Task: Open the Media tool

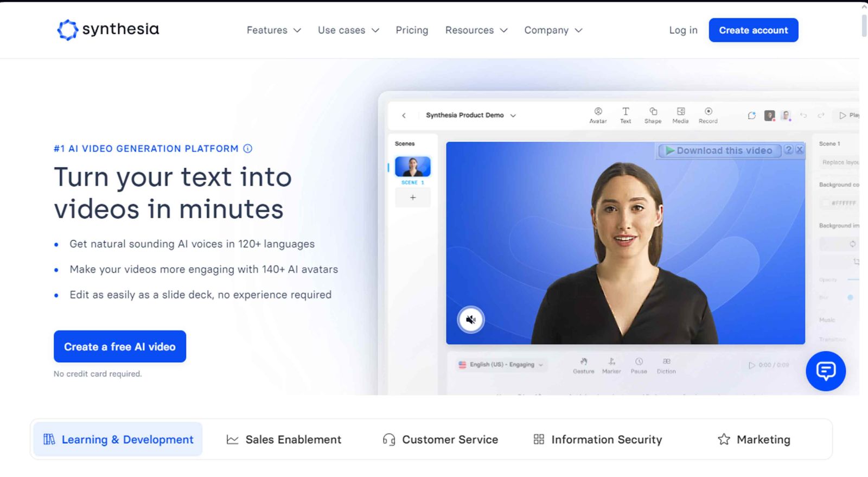Action: 680,116
